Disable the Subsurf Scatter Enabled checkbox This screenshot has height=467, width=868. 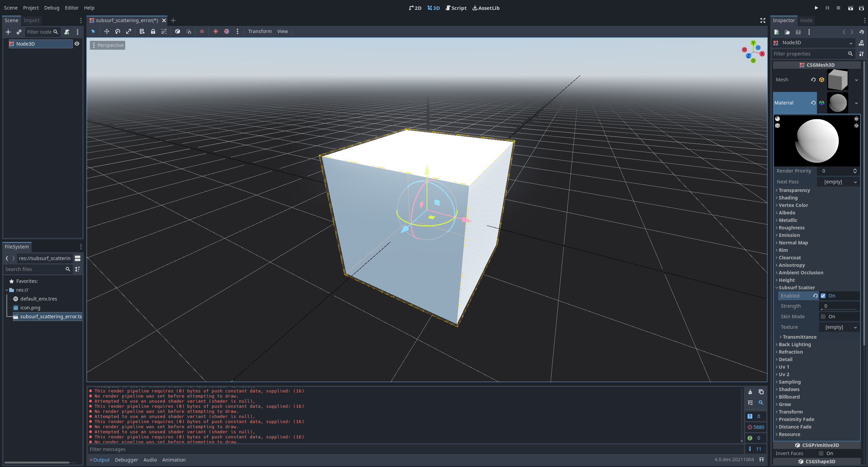(x=823, y=295)
